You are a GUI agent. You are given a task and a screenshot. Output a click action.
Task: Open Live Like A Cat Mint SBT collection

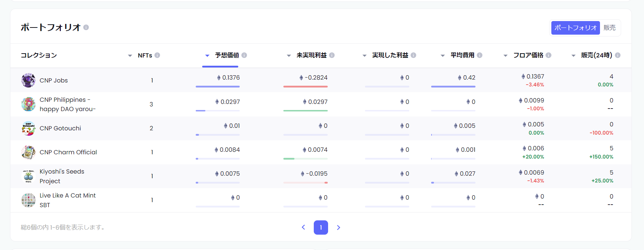68,200
